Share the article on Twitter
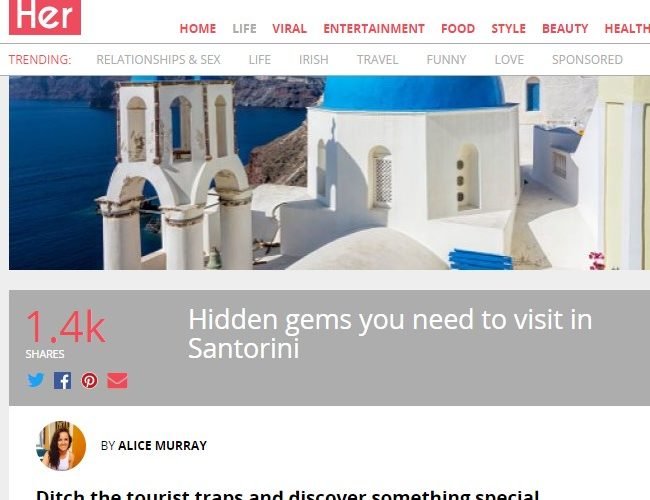The image size is (650, 500). point(36,380)
